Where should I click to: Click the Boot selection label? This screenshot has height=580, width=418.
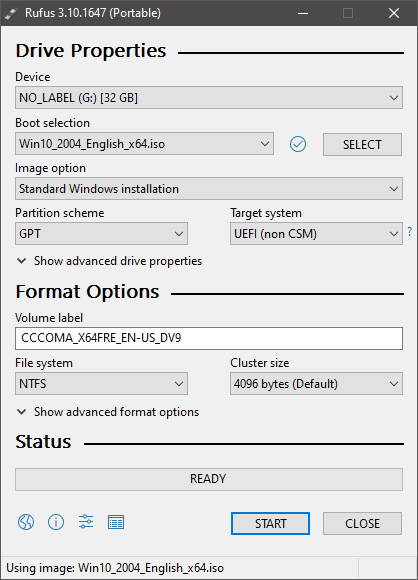coord(53,123)
